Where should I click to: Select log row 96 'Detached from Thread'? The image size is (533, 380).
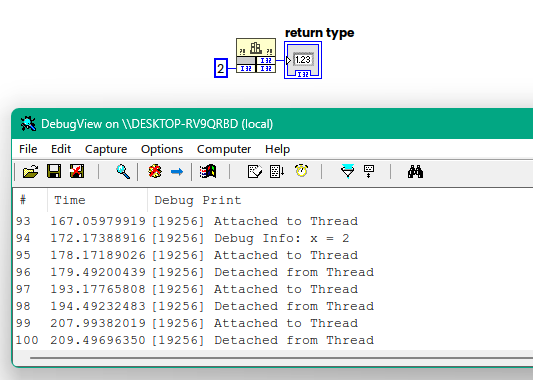tap(273, 272)
